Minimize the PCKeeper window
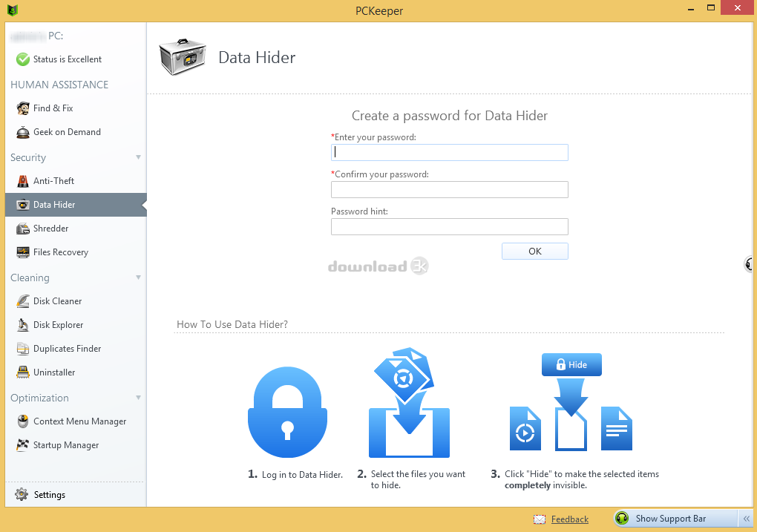Screen dimensions: 757x532 pyautogui.click(x=692, y=8)
